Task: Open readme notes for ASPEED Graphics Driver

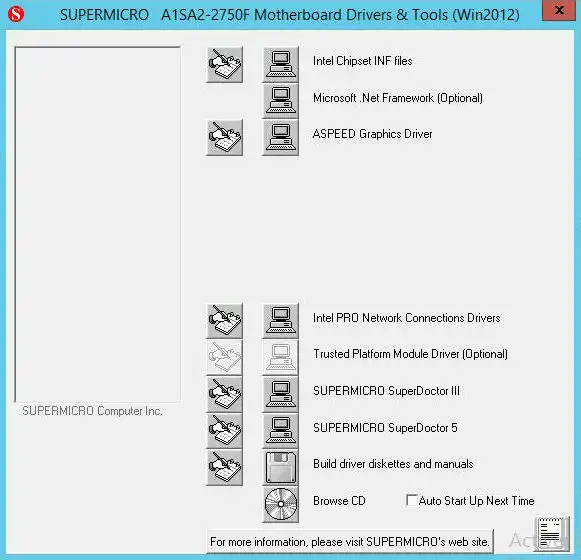Action: coord(225,137)
